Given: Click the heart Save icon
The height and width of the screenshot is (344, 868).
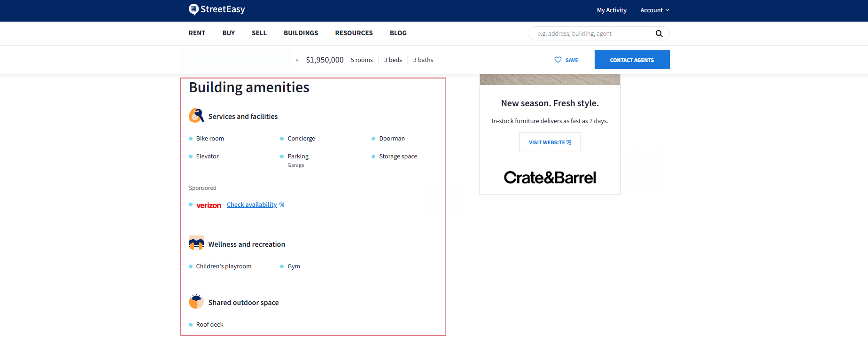Looking at the screenshot, I should [558, 60].
